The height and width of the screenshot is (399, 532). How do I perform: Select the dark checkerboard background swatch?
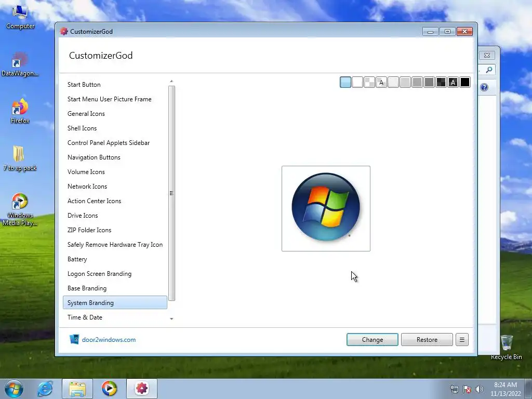(x=441, y=82)
